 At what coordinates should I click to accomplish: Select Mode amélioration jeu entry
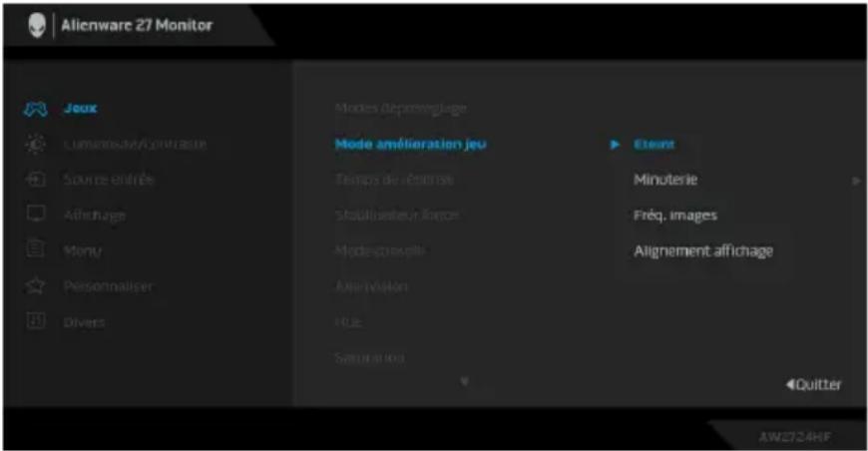[x=411, y=144]
